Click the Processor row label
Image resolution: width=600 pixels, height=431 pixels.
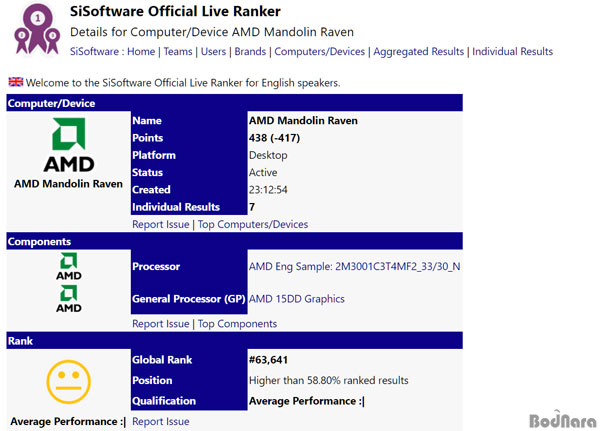coord(156,266)
